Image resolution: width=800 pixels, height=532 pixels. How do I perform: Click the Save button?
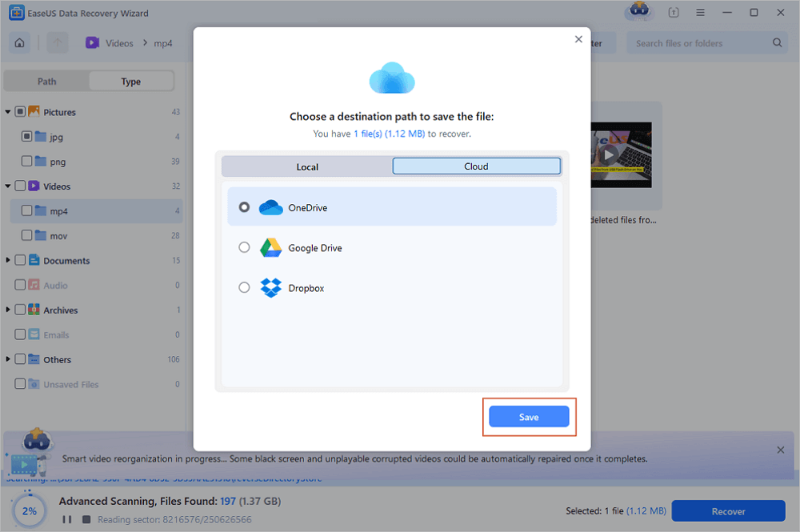point(529,417)
